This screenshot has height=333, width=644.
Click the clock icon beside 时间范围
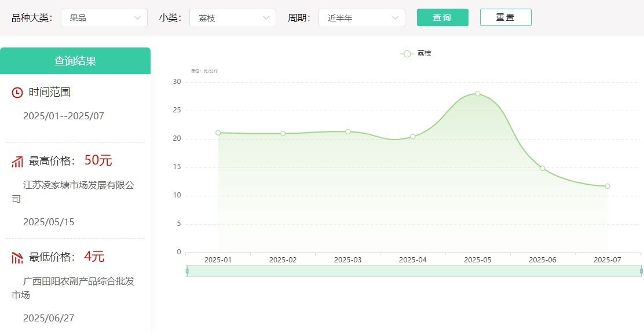[17, 93]
